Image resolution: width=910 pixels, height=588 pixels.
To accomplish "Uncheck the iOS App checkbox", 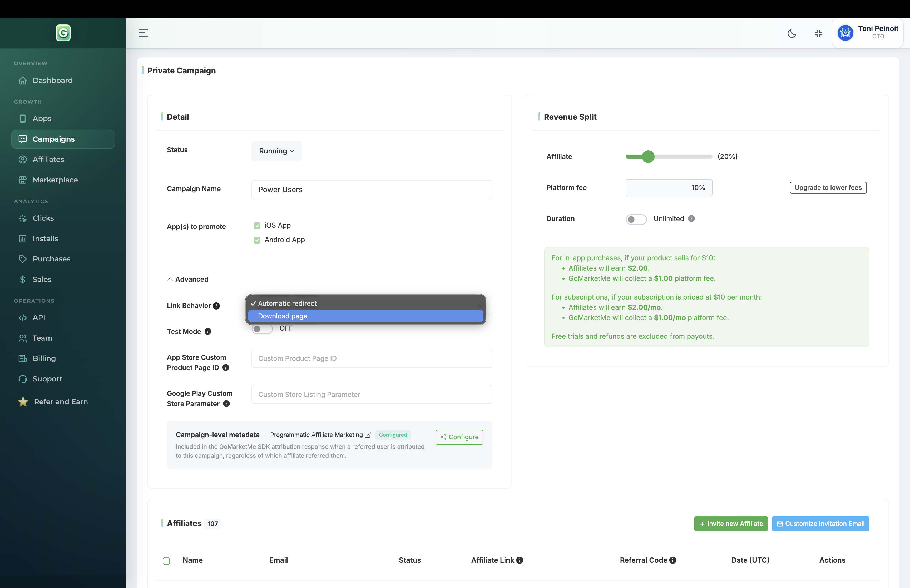I will coord(257,226).
